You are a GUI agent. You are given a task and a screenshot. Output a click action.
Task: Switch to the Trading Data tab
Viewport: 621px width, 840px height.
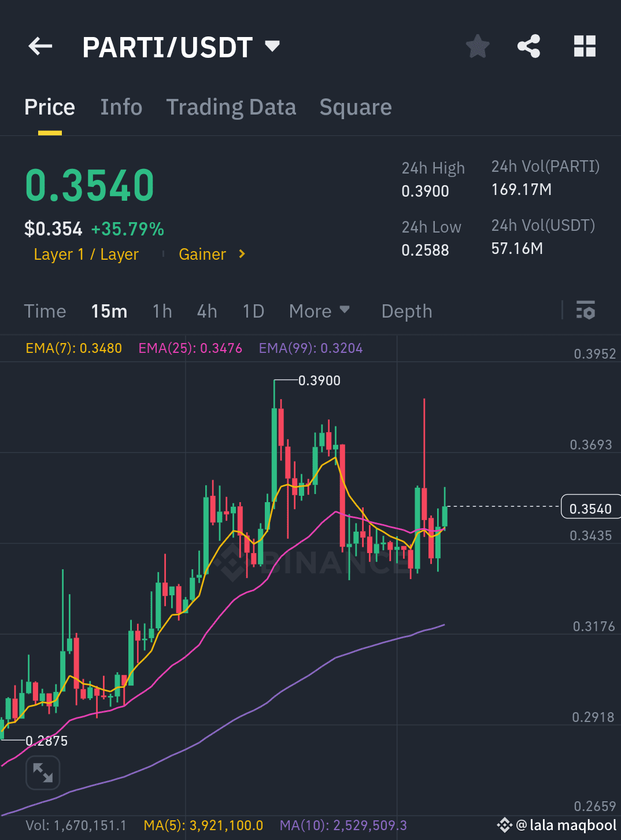point(231,106)
